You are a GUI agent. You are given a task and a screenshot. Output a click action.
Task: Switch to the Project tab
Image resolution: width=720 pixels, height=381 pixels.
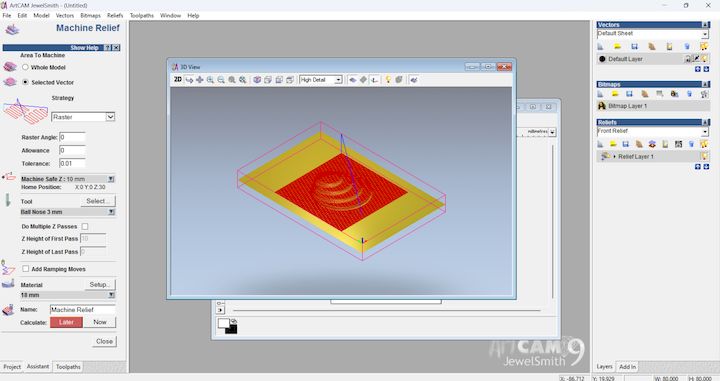point(12,367)
